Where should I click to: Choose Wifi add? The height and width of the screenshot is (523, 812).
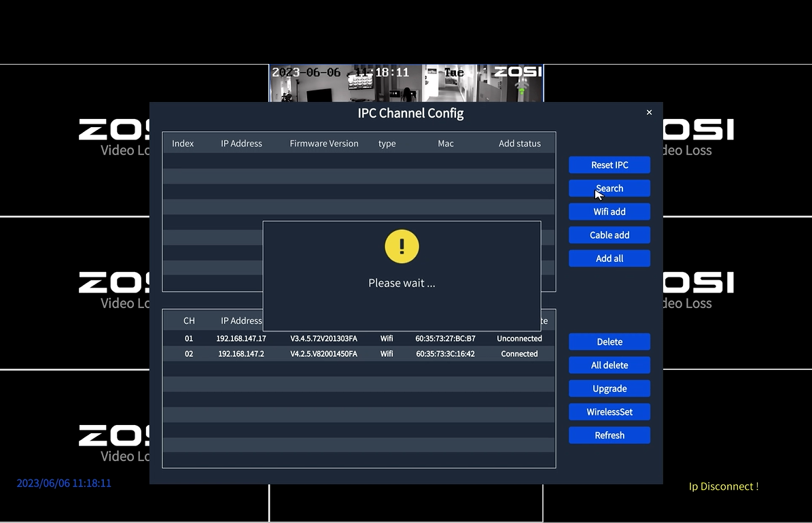pyautogui.click(x=610, y=212)
